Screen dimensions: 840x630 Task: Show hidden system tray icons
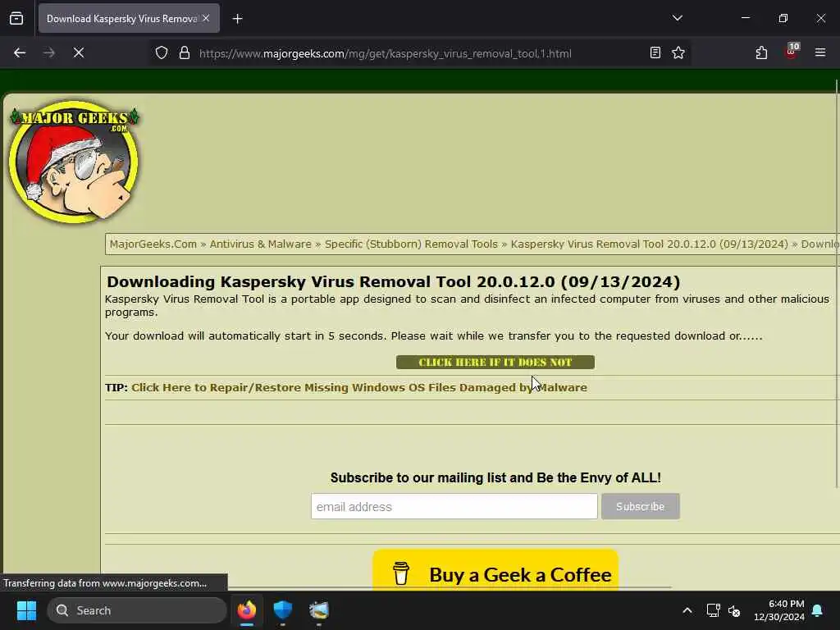point(687,610)
